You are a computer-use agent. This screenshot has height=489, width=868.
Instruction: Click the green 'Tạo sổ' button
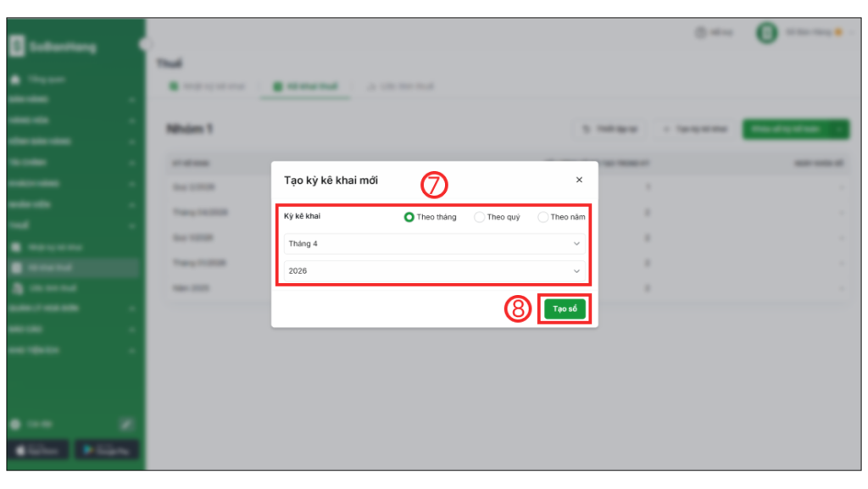(x=565, y=309)
